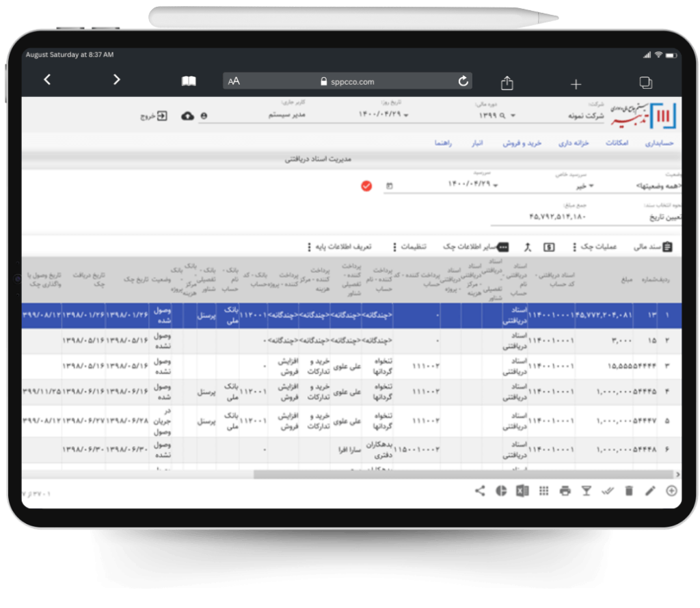Open the pie chart report icon
Image resolution: width=700 pixels, height=608 pixels.
(x=501, y=490)
